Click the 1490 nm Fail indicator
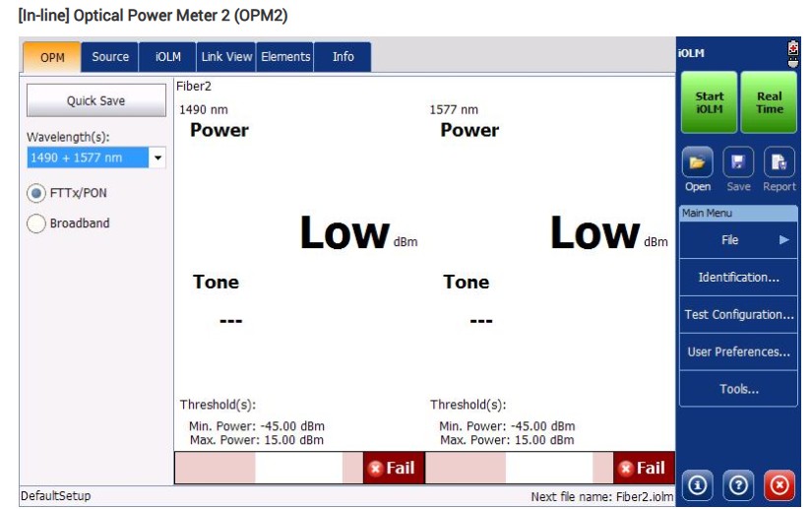 click(x=394, y=468)
